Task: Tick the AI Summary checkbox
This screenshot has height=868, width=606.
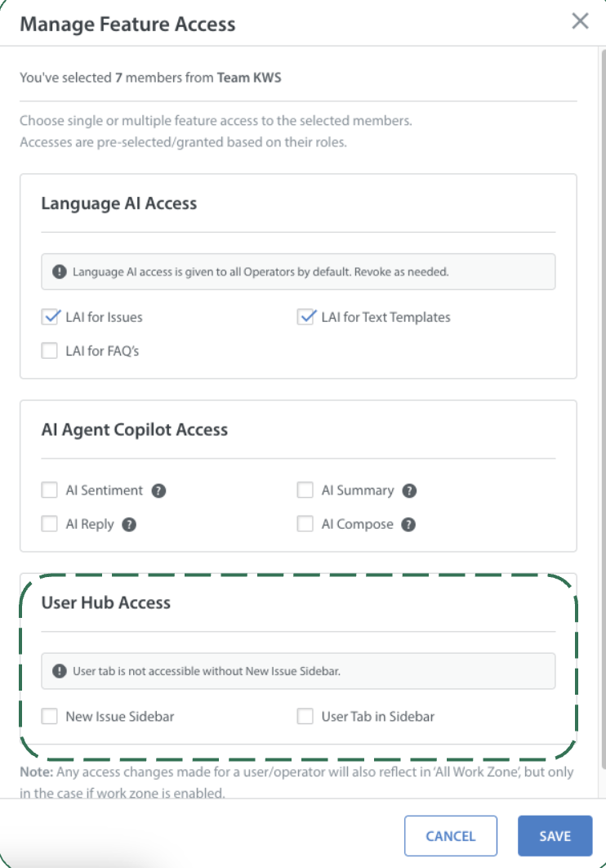Action: pyautogui.click(x=305, y=491)
